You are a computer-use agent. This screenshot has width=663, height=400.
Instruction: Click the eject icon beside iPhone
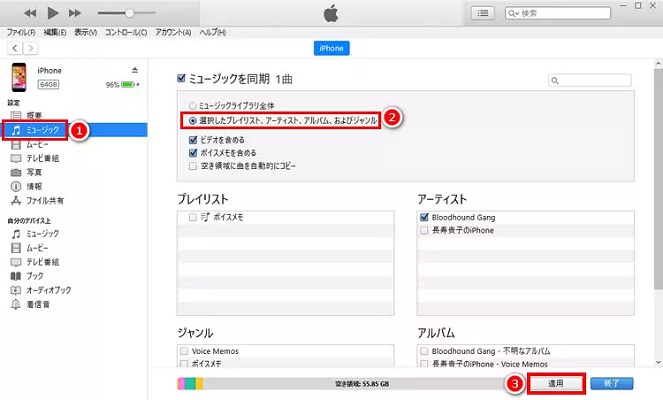(135, 70)
